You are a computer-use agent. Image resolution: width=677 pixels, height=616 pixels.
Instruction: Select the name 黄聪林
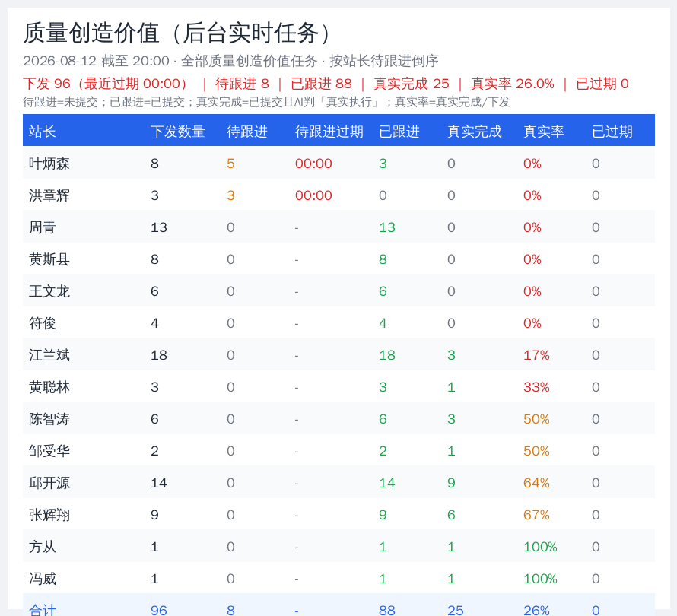[x=49, y=387]
